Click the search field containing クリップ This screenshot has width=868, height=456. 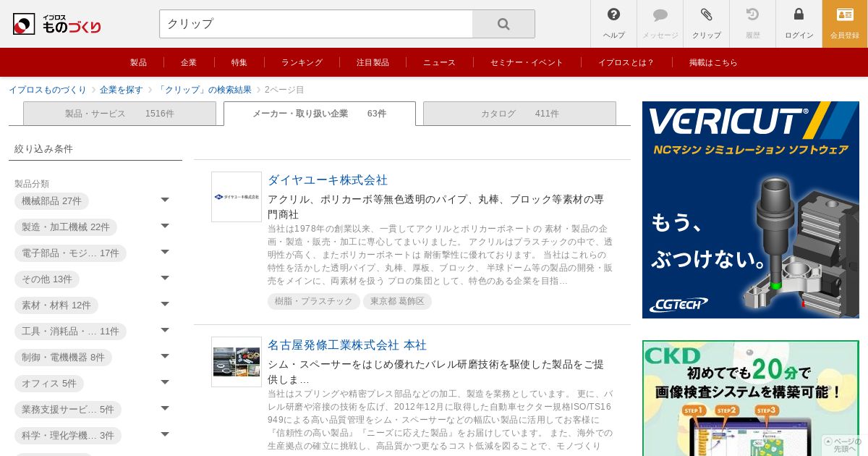pos(316,24)
